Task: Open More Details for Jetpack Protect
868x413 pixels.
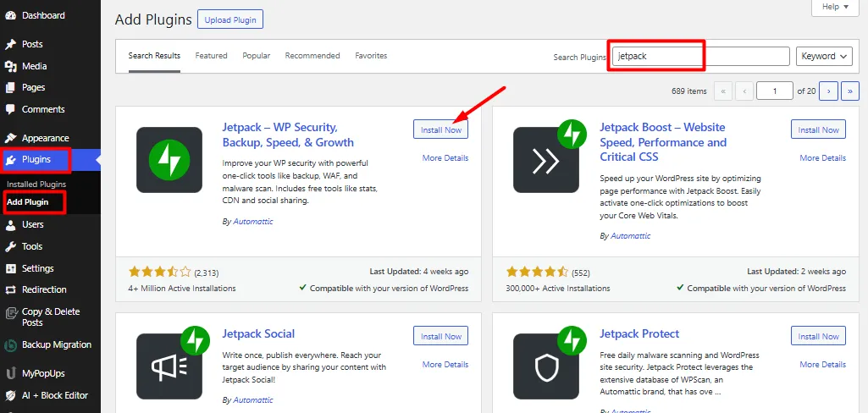Action: point(822,365)
